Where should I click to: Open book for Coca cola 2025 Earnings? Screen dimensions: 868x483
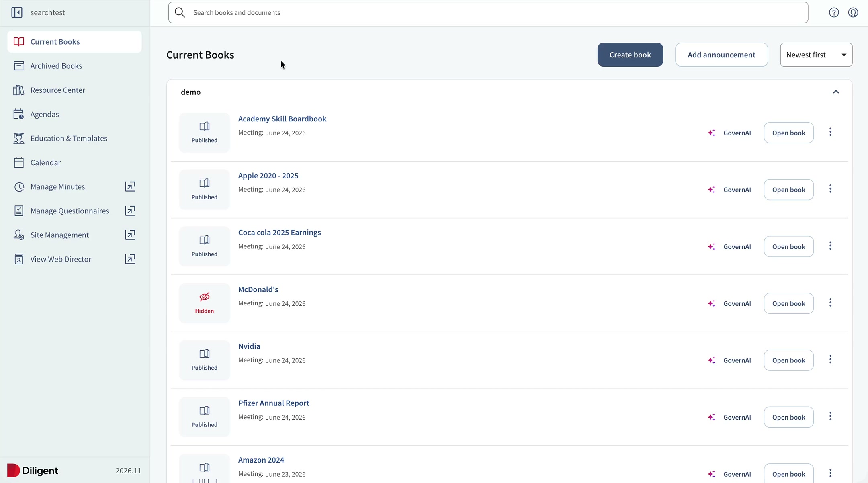coord(788,246)
